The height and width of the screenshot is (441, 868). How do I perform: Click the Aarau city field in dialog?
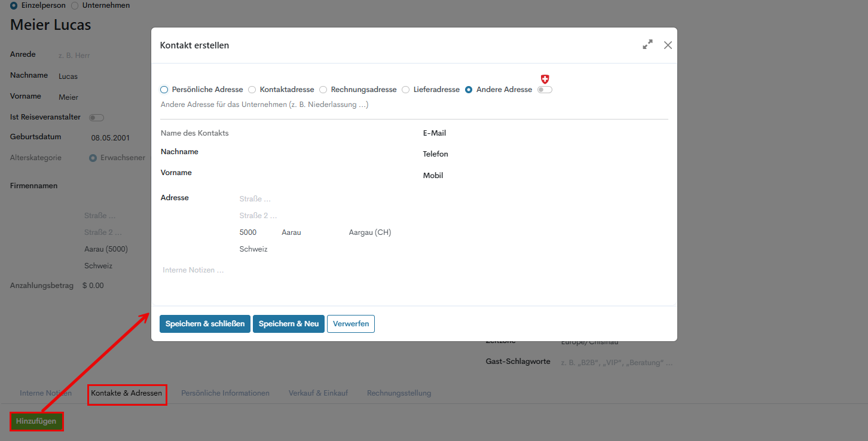point(311,232)
